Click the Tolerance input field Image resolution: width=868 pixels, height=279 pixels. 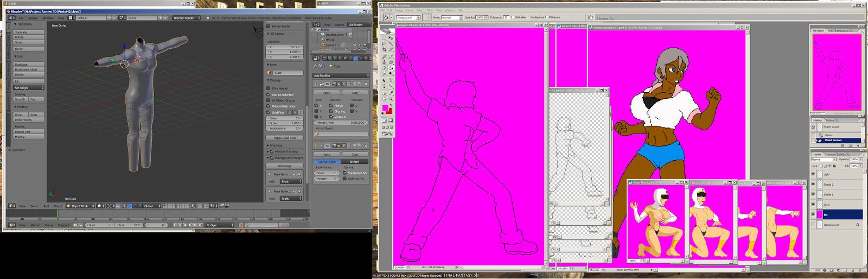point(506,17)
